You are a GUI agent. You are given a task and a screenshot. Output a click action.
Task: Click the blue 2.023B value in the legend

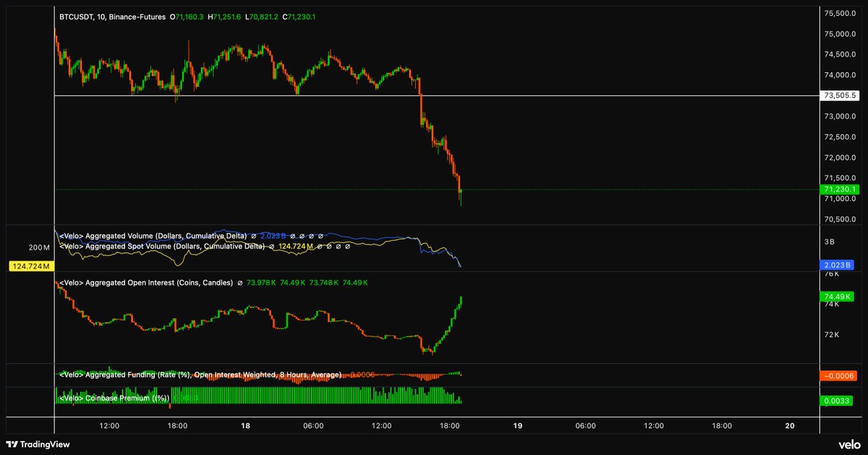(x=273, y=236)
